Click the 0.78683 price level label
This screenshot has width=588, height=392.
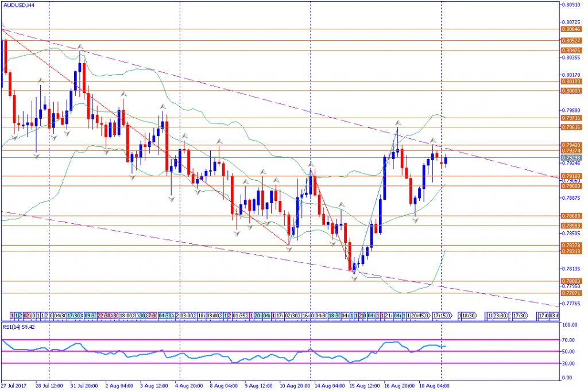pyautogui.click(x=570, y=216)
